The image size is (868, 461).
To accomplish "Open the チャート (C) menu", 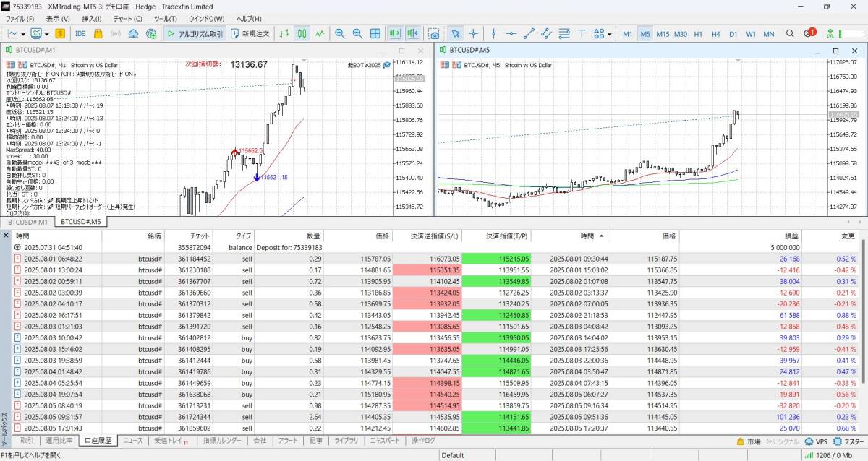I will [128, 18].
